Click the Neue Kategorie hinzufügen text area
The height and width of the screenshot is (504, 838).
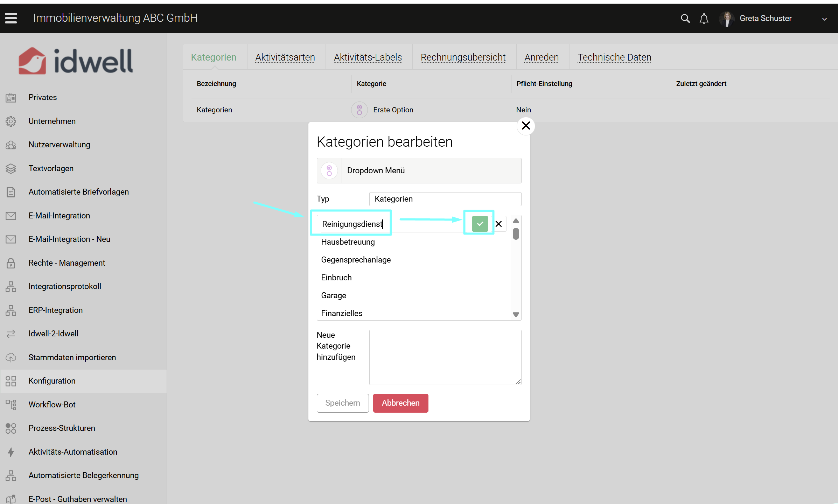tap(445, 357)
